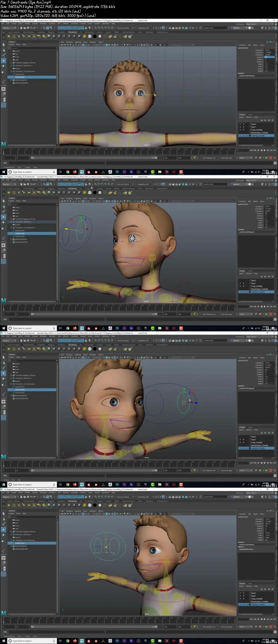In top frame, toggle layer2 visibility V box
This screenshot has width=278, height=644.
[240, 124]
